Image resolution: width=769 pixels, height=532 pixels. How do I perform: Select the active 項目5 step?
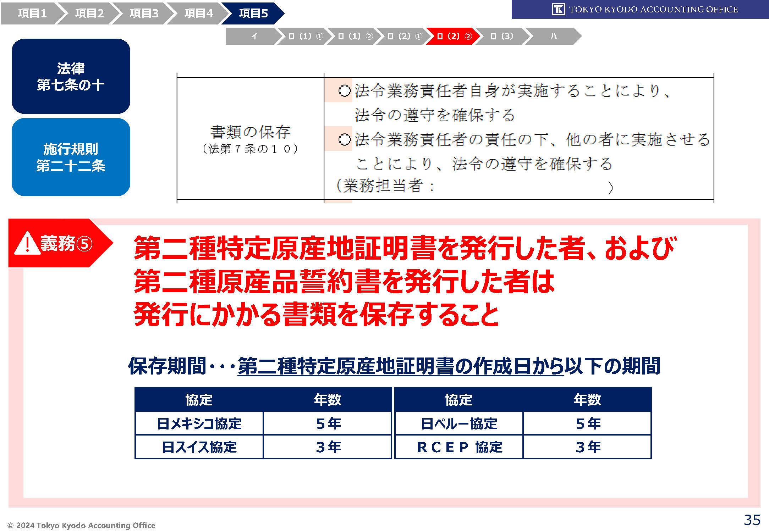(x=253, y=13)
